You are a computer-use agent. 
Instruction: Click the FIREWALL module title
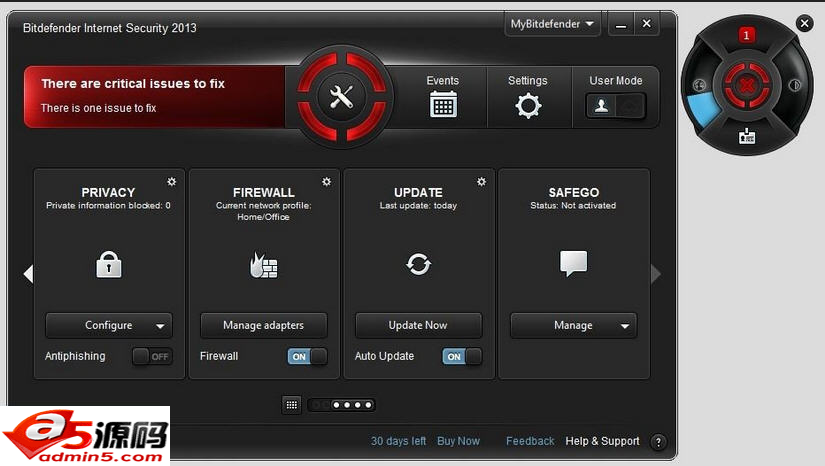264,193
